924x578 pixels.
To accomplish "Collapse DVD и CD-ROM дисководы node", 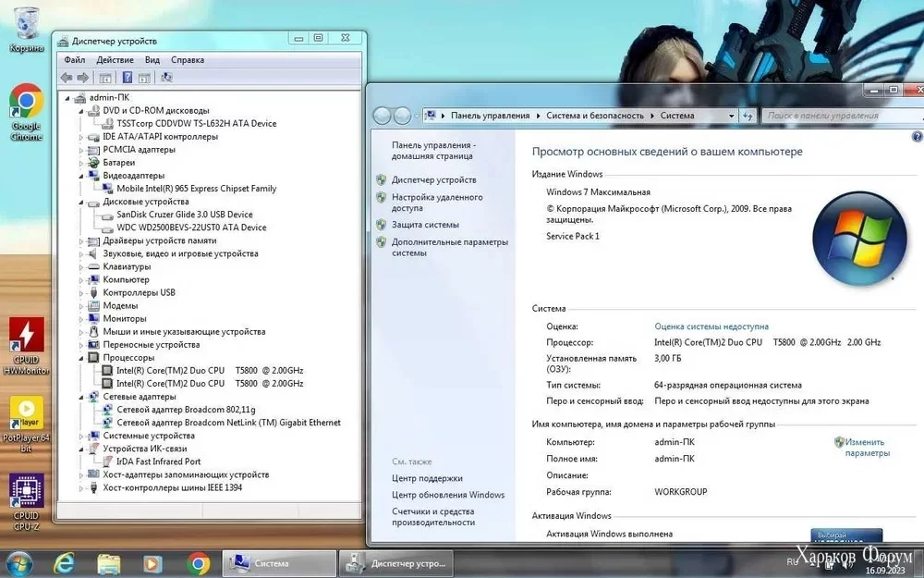I will (x=81, y=111).
